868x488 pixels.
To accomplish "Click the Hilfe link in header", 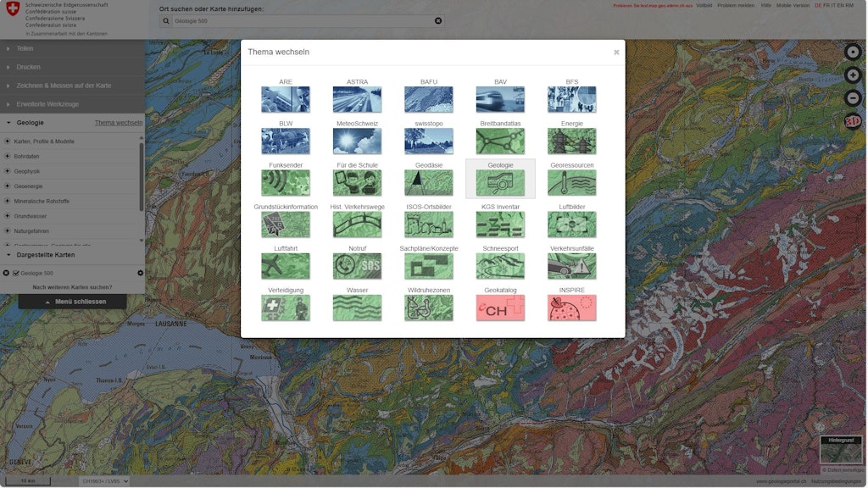I will point(766,5).
